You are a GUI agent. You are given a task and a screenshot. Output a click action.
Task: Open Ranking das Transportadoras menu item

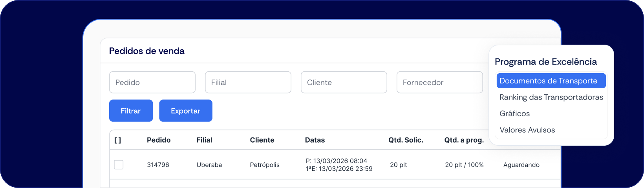(x=551, y=97)
